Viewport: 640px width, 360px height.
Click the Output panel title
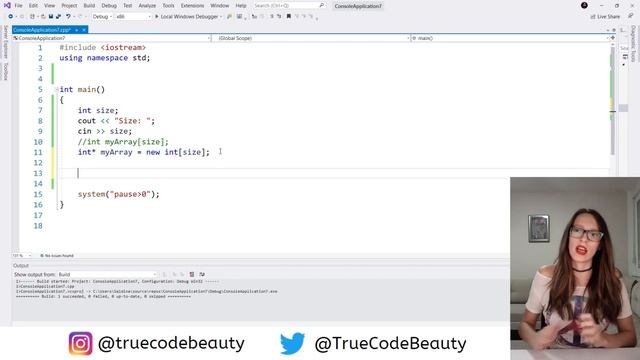pos(21,265)
